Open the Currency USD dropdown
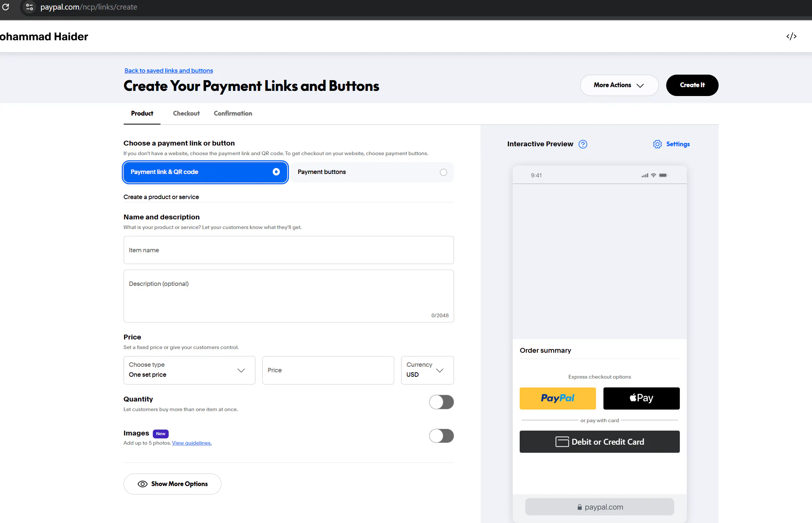The image size is (812, 523). pyautogui.click(x=427, y=370)
